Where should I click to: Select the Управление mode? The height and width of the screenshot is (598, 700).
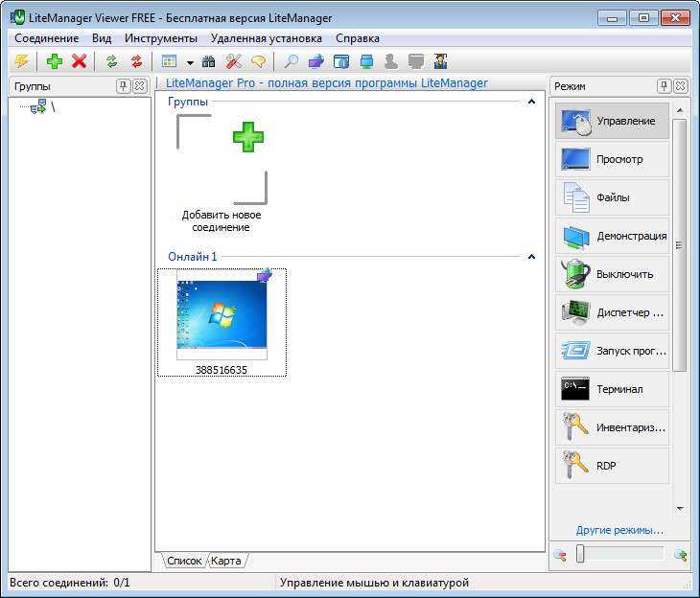click(612, 121)
